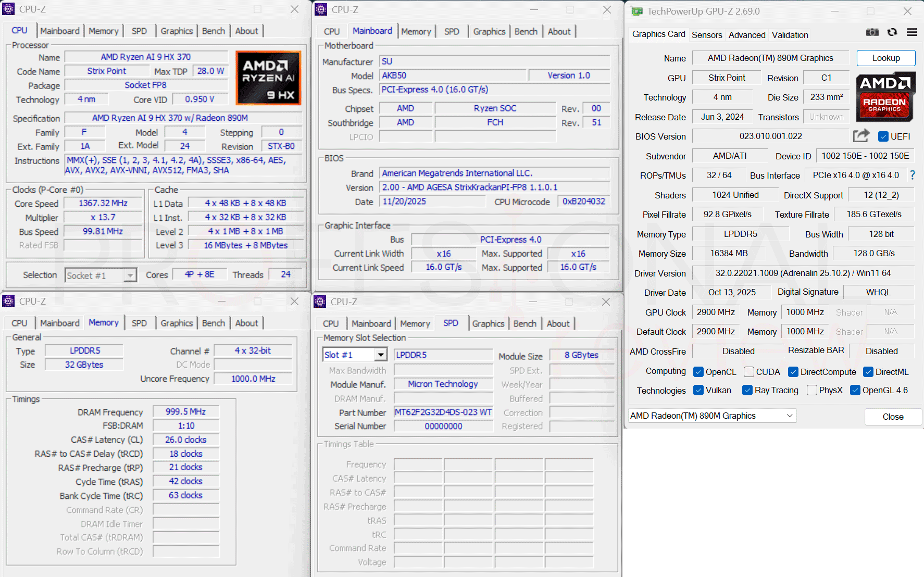Enable the PhysX checkbox
The width and height of the screenshot is (924, 577).
click(x=811, y=390)
